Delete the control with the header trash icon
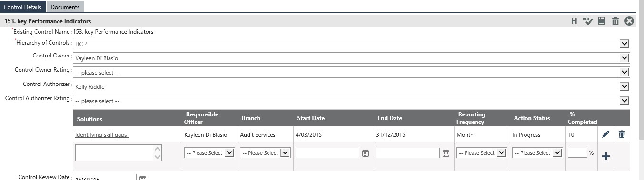 (x=615, y=21)
